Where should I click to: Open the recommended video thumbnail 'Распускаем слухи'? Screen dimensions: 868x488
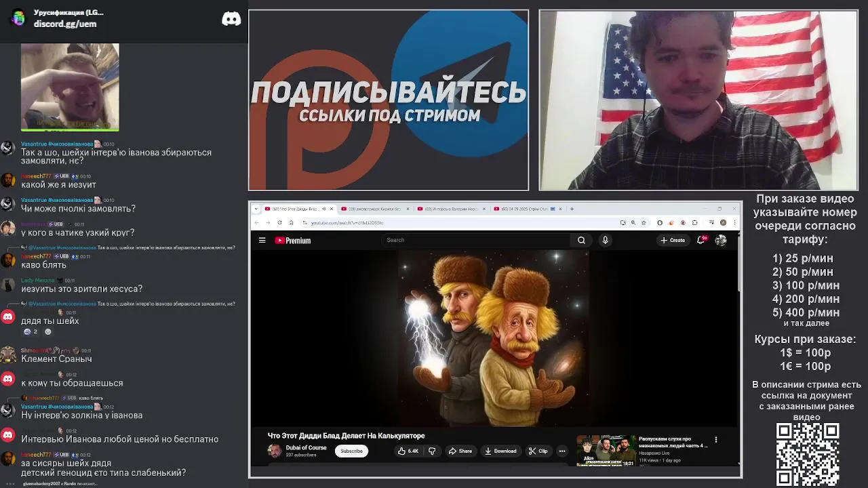point(606,450)
